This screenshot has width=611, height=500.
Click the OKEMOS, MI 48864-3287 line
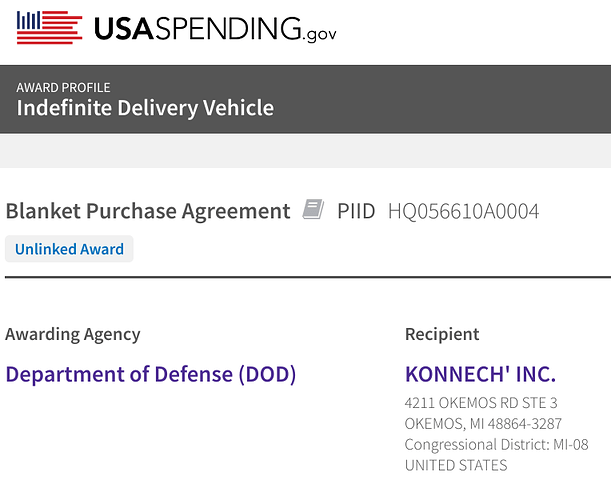483,424
